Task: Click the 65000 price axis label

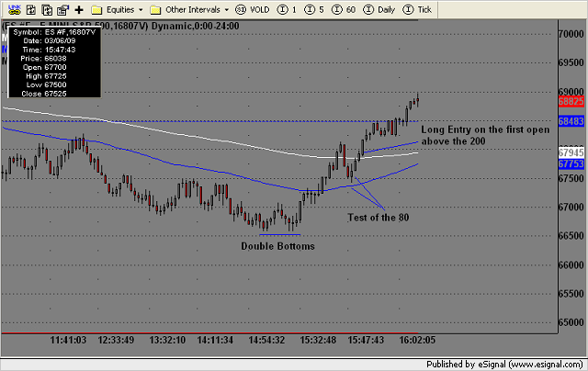Action: click(571, 322)
